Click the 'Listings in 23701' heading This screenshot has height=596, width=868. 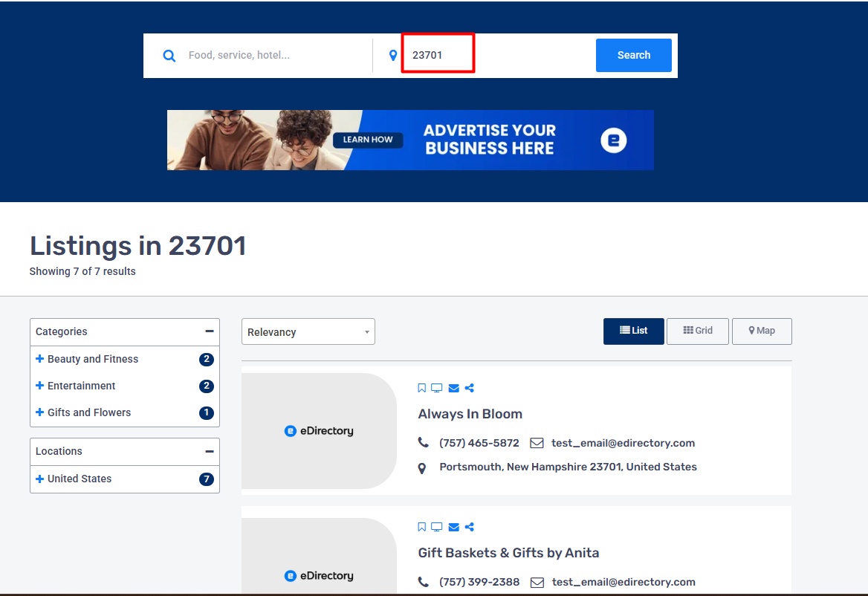137,246
